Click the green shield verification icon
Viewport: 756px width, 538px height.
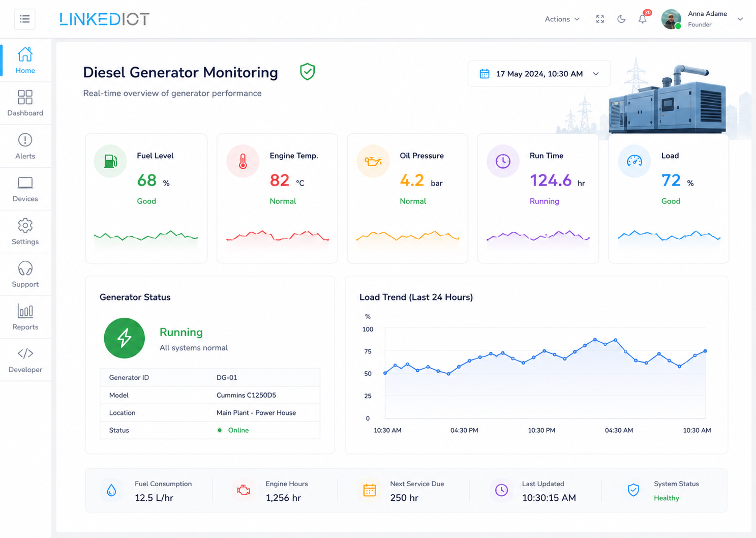(x=307, y=72)
